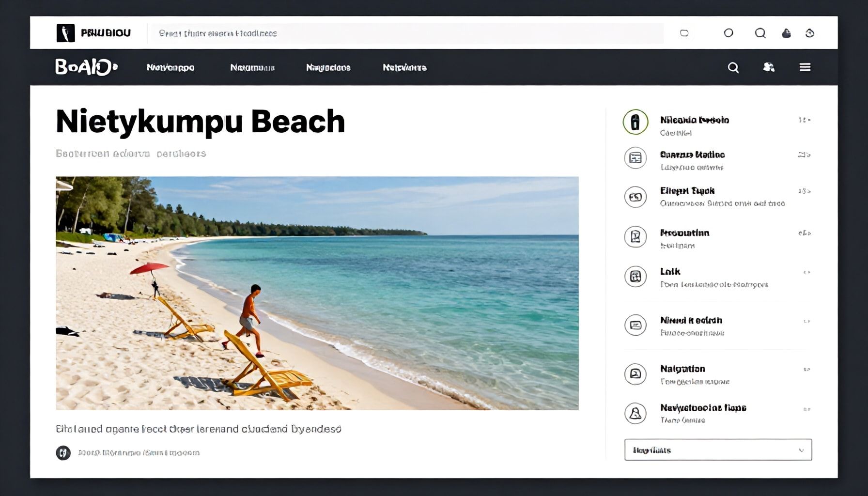Click the circular arrow icon at top right

(x=809, y=33)
